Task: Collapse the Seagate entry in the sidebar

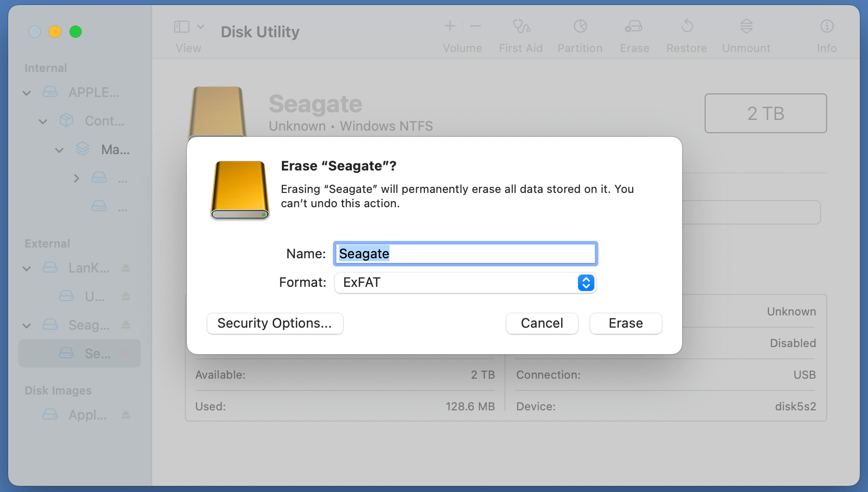Action: (x=26, y=325)
